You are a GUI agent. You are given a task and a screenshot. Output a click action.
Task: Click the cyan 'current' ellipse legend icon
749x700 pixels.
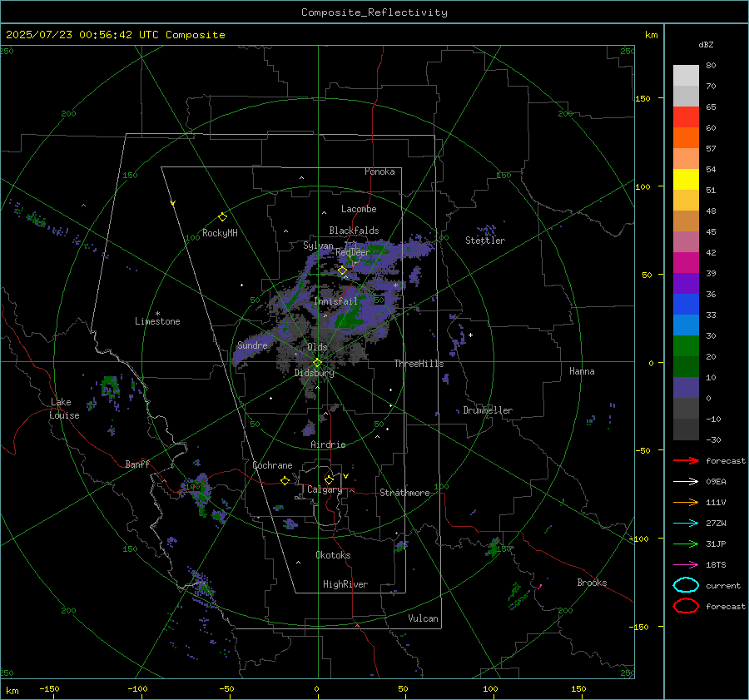[686, 585]
